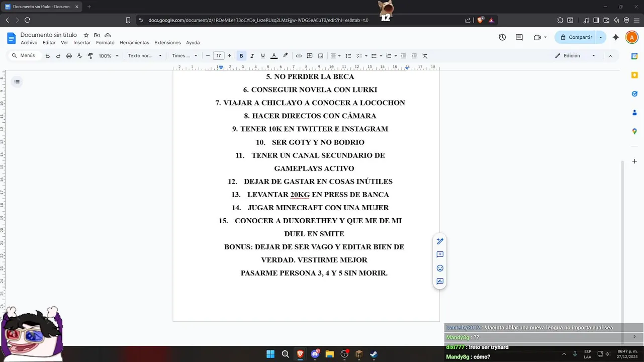Screen dimensions: 644x362
Task: Open Brave from the Windows taskbar
Action: point(300,354)
